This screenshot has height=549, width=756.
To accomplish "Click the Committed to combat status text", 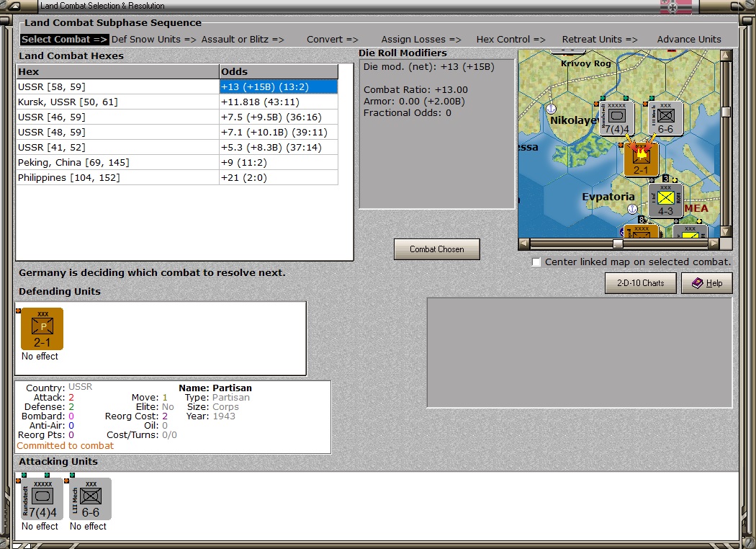I will [65, 446].
